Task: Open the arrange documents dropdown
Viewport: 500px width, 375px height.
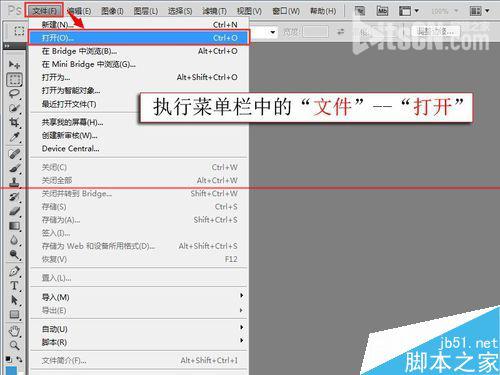Action: (x=479, y=11)
